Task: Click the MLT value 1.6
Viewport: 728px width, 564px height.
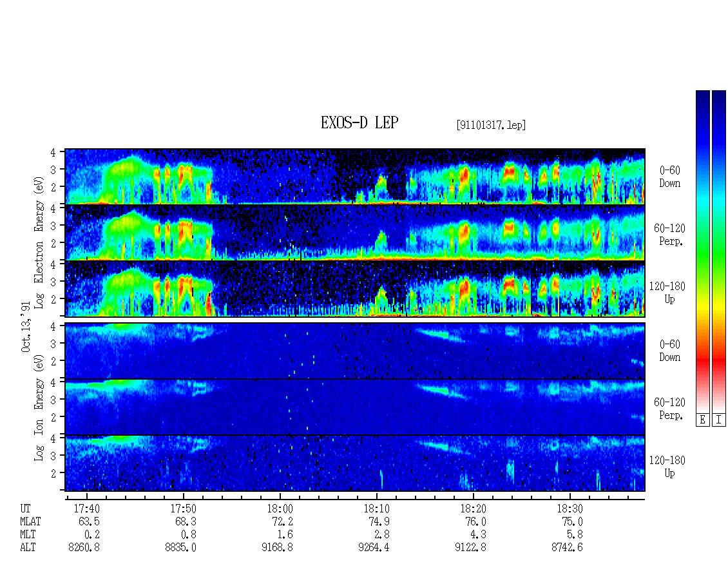Action: pos(285,535)
